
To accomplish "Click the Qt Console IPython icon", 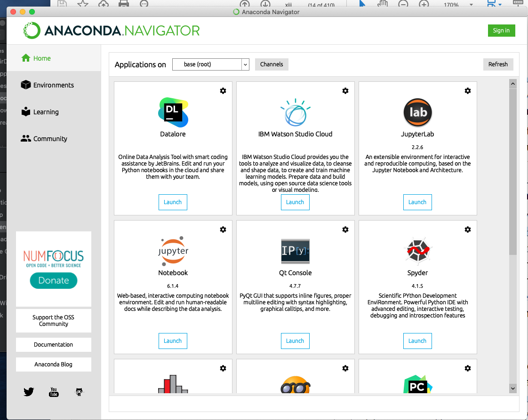I will pos(295,251).
